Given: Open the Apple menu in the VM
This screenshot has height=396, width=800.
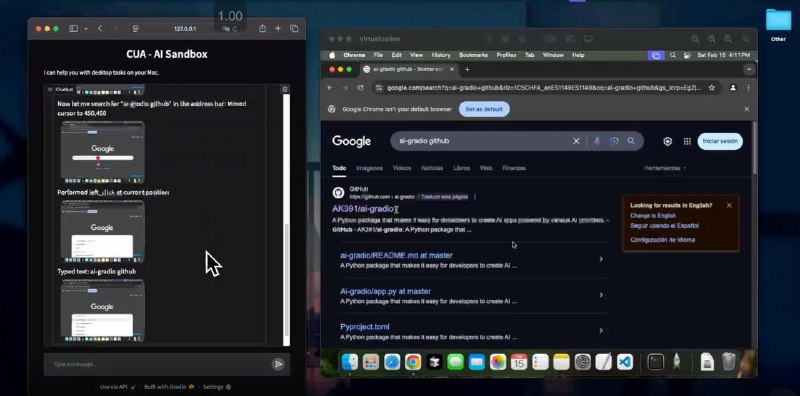Looking at the screenshot, I should coord(332,55).
